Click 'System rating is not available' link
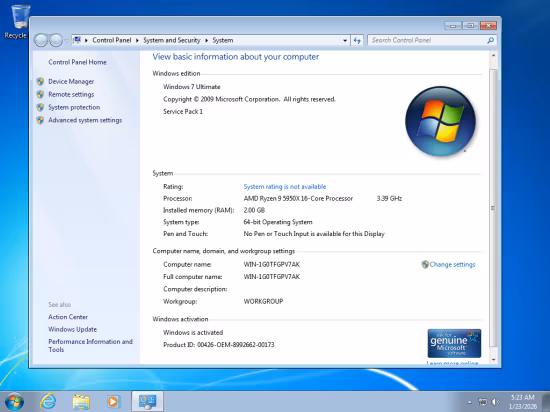This screenshot has width=550, height=412. coord(284,187)
